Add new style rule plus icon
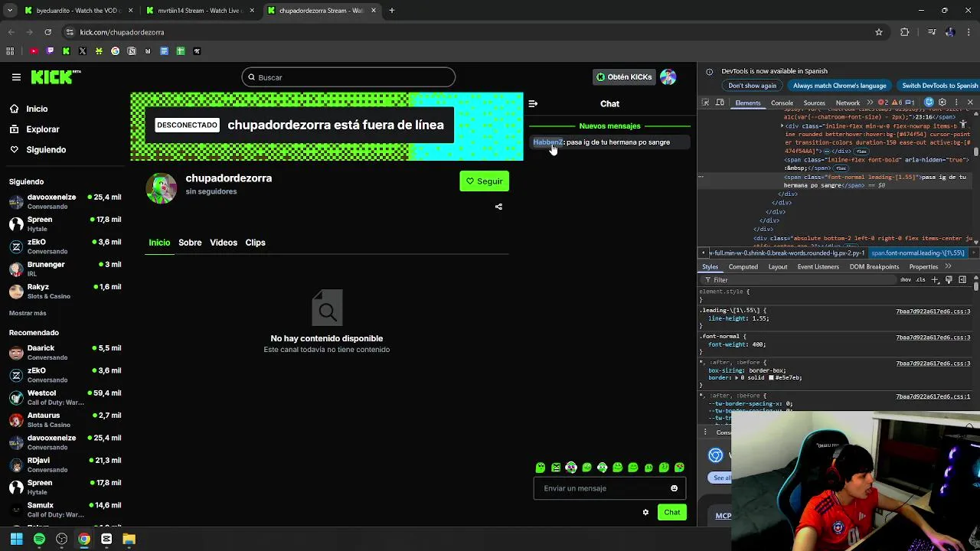The height and width of the screenshot is (551, 980). pyautogui.click(x=935, y=280)
